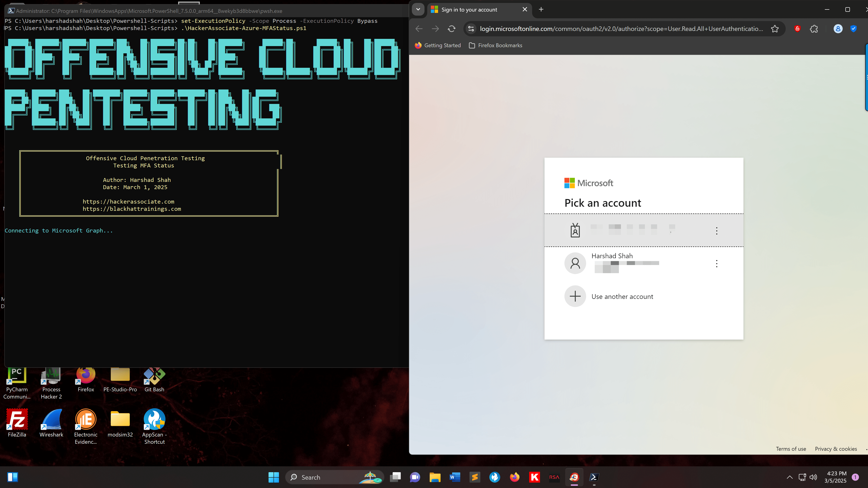Viewport: 868px width, 488px height.
Task: Switch to the active red browser taskbar app
Action: 574,477
